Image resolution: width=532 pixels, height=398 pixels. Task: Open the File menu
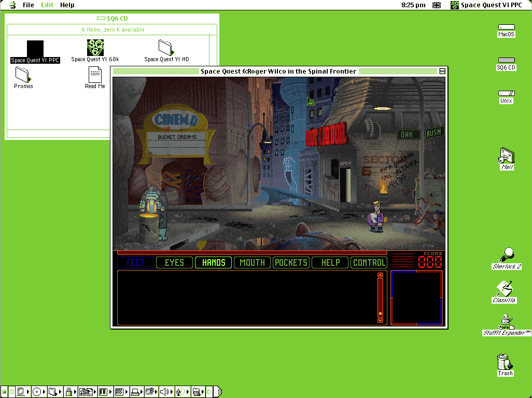(28, 5)
